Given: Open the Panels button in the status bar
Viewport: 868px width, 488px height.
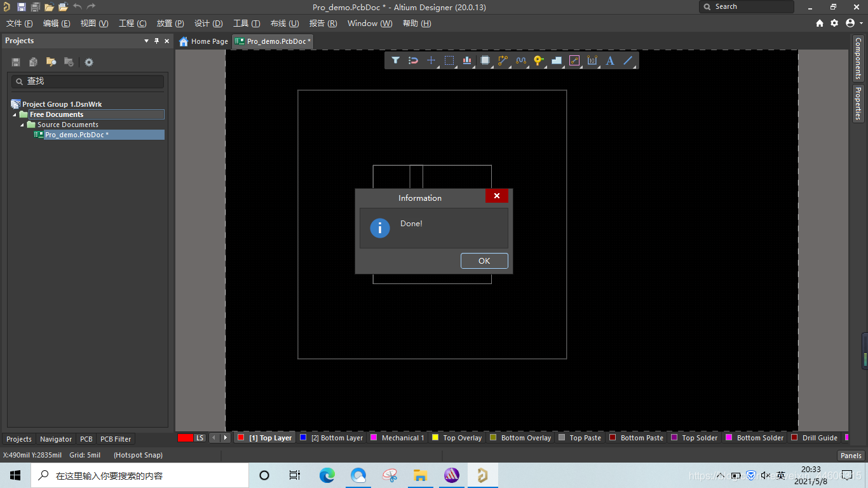Looking at the screenshot, I should (851, 455).
